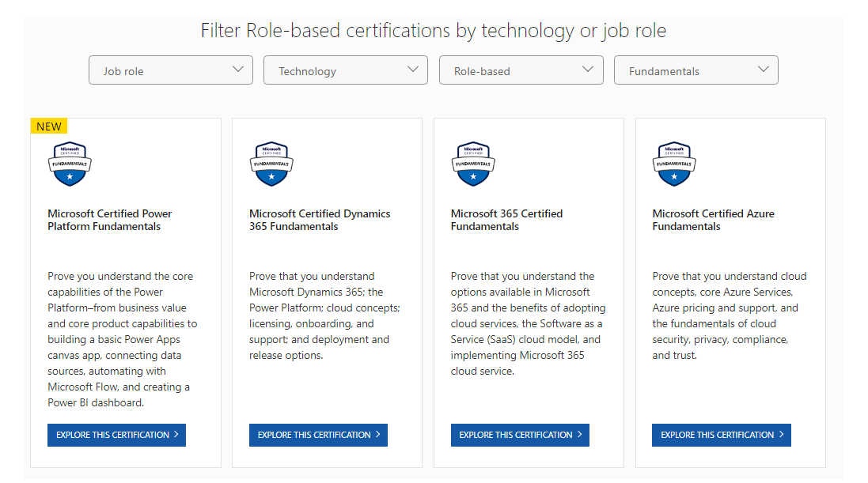The height and width of the screenshot is (483, 868).
Task: Open the Role-based dropdown
Action: [x=521, y=70]
